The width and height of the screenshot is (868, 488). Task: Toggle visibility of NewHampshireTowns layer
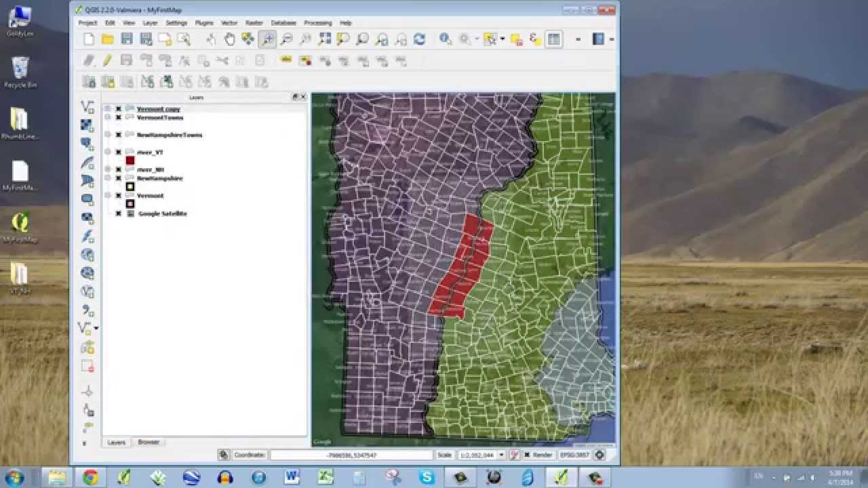pos(118,135)
